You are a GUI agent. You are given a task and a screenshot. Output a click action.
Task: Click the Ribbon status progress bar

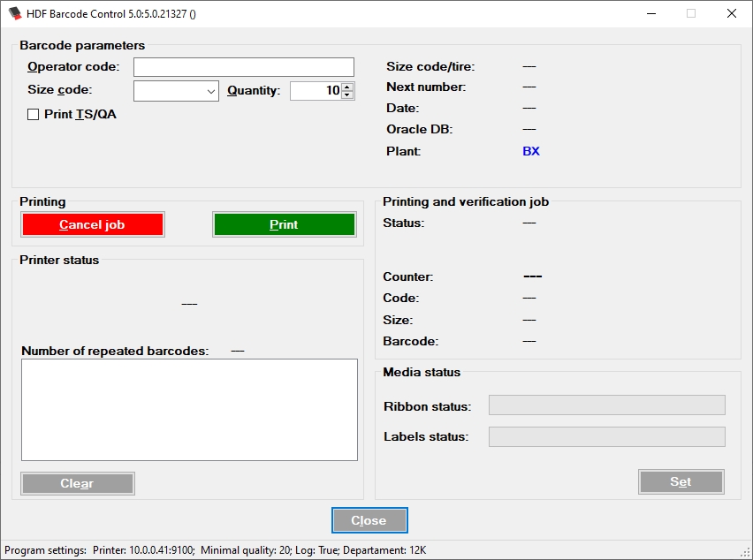[607, 405]
